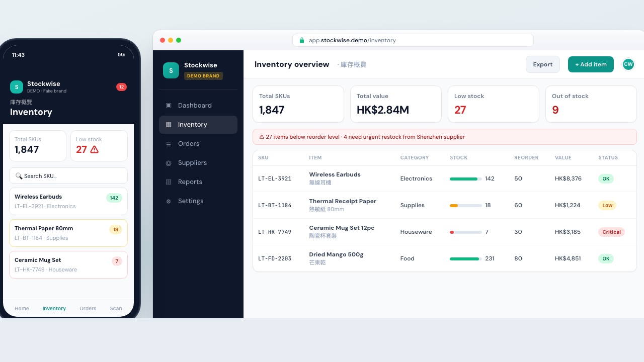Open Ceramic Mug Set card on phone
The image size is (644, 362).
click(x=68, y=264)
